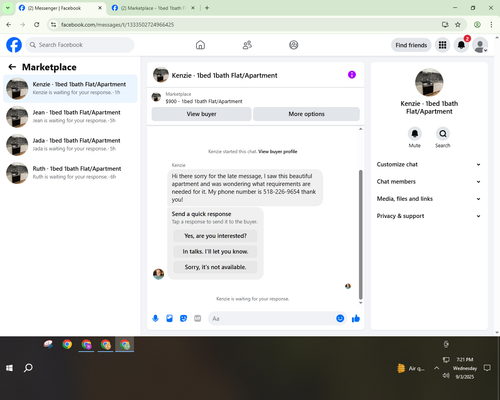Screen dimensions: 500x400
Task: Click the chat scrollbar thumb
Action: click(x=360, y=235)
